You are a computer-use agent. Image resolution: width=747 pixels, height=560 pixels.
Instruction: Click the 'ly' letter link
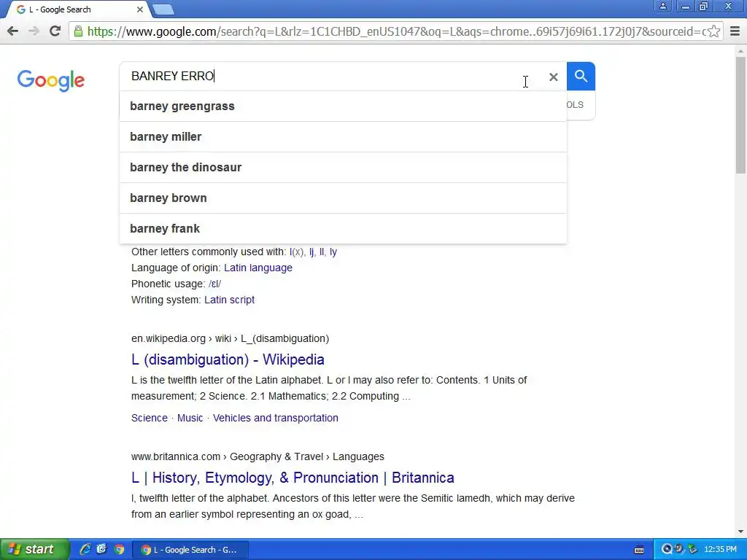coord(333,252)
